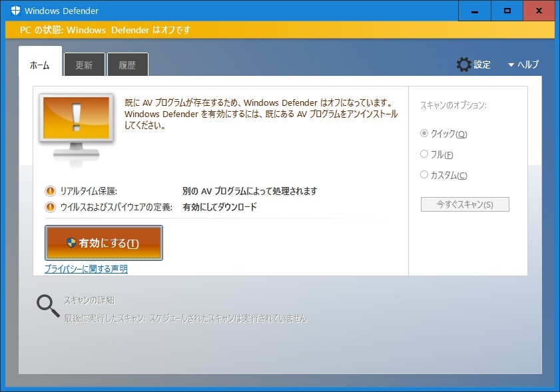Click the スキャンのオプション: heading

[453, 105]
